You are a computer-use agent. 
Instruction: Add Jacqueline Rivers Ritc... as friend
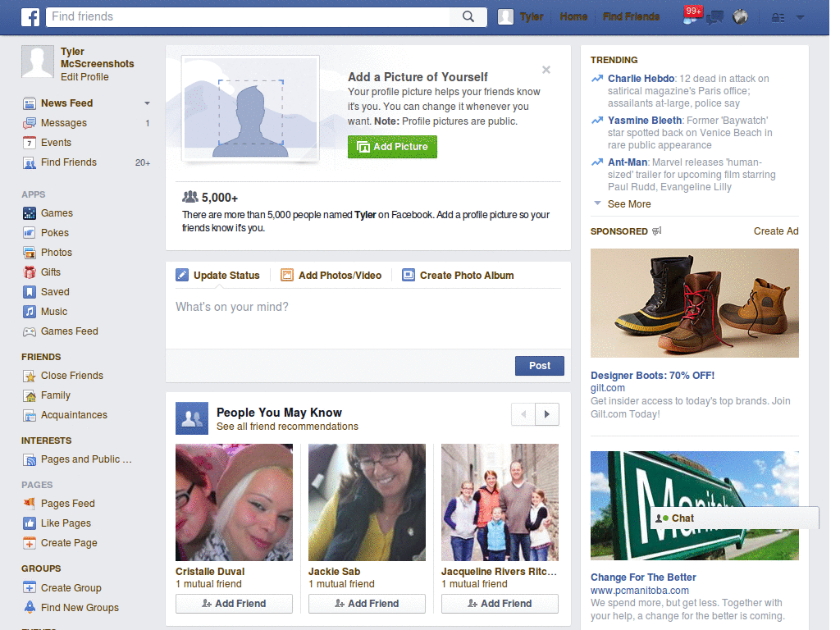500,604
